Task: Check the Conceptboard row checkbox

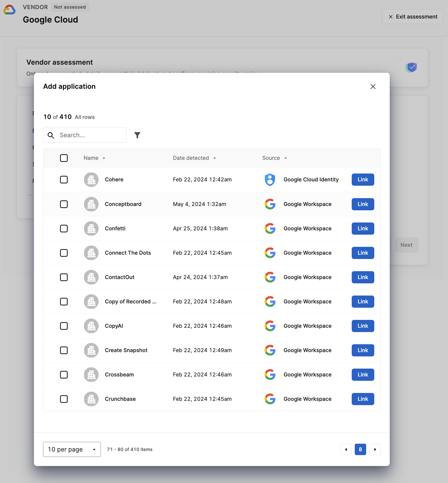Action: click(64, 204)
